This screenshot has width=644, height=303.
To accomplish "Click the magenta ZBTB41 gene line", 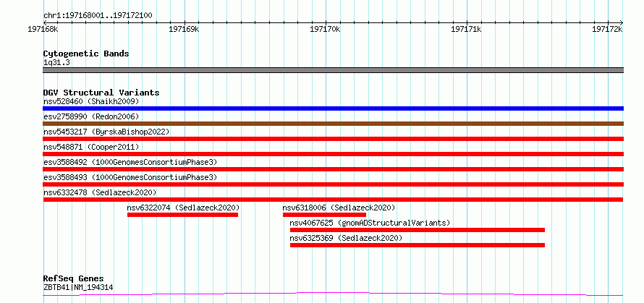I will pos(333,294).
